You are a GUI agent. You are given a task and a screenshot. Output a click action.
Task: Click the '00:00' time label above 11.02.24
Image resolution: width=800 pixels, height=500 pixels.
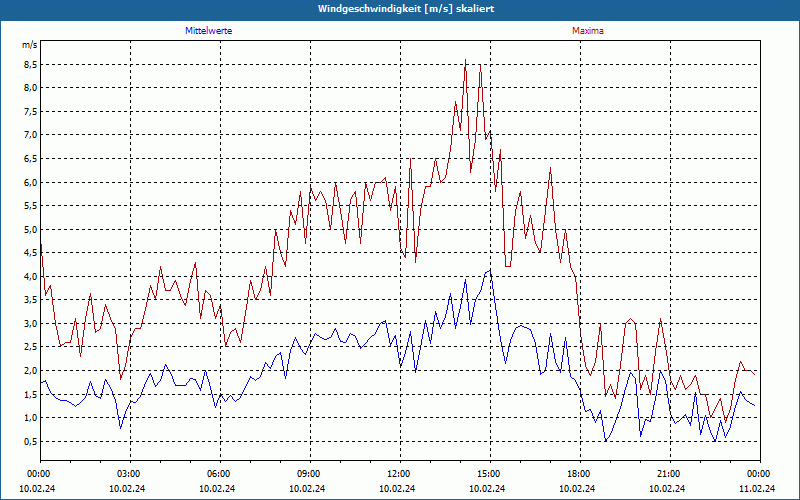(758, 474)
